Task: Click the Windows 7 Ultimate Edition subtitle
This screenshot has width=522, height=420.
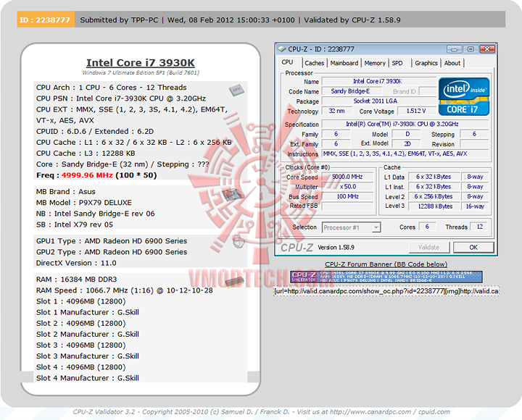Action: [x=141, y=72]
